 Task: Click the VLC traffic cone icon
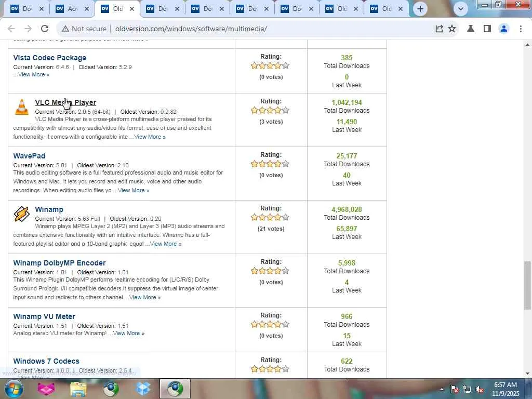pos(22,107)
